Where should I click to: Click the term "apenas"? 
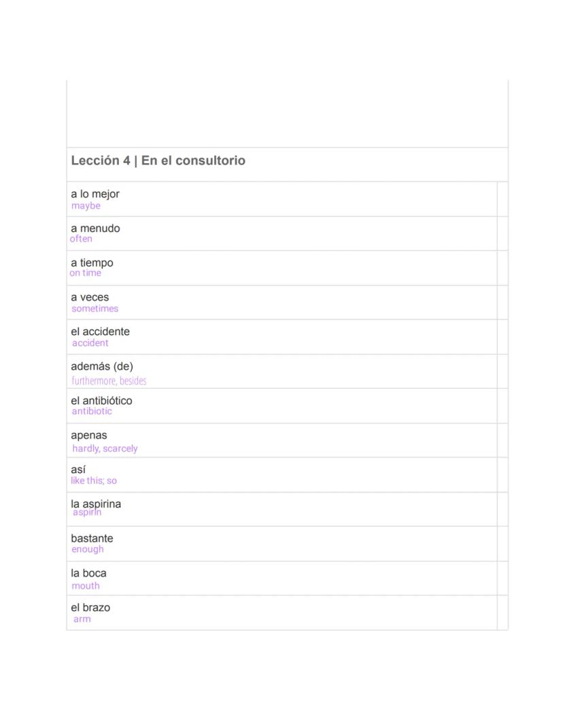point(88,435)
